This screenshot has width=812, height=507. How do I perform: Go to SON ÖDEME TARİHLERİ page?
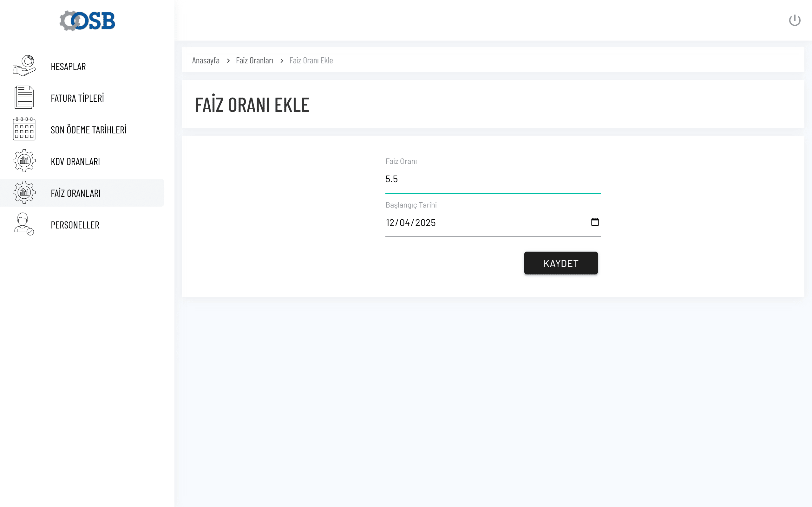(88, 130)
